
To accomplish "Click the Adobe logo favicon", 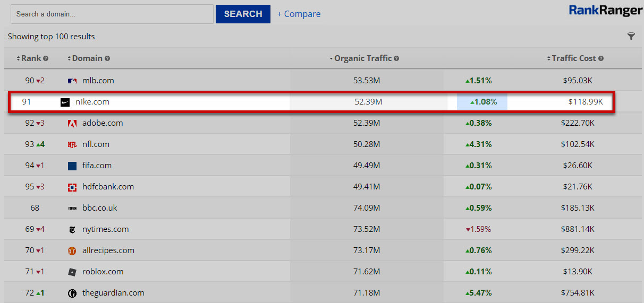I will tap(72, 123).
